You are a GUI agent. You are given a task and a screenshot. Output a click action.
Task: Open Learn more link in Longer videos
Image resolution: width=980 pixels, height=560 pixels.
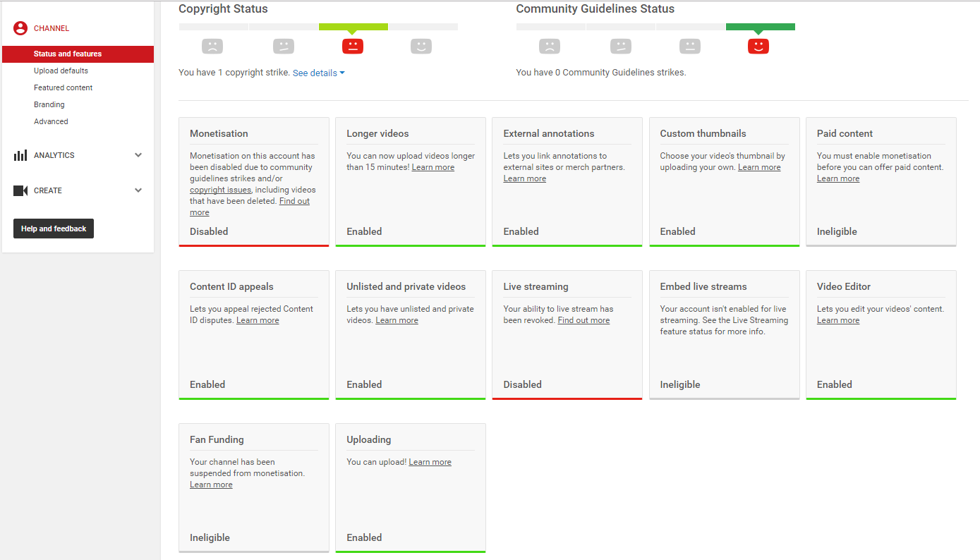433,167
